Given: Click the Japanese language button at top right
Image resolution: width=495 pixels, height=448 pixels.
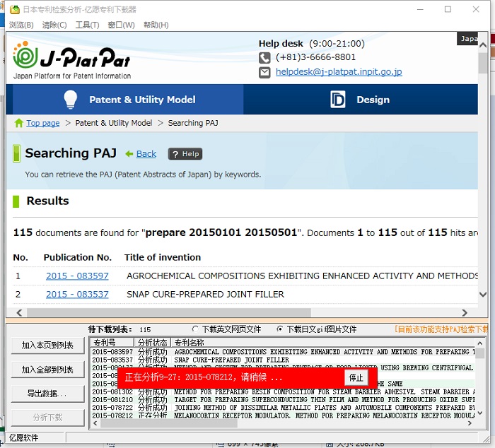Looking at the screenshot, I should [x=467, y=38].
